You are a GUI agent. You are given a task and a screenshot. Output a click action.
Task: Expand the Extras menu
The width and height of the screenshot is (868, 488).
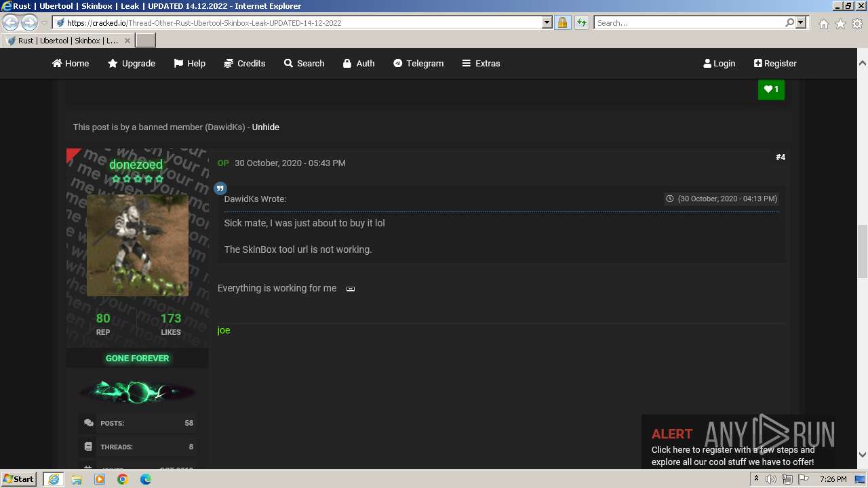tap(481, 63)
